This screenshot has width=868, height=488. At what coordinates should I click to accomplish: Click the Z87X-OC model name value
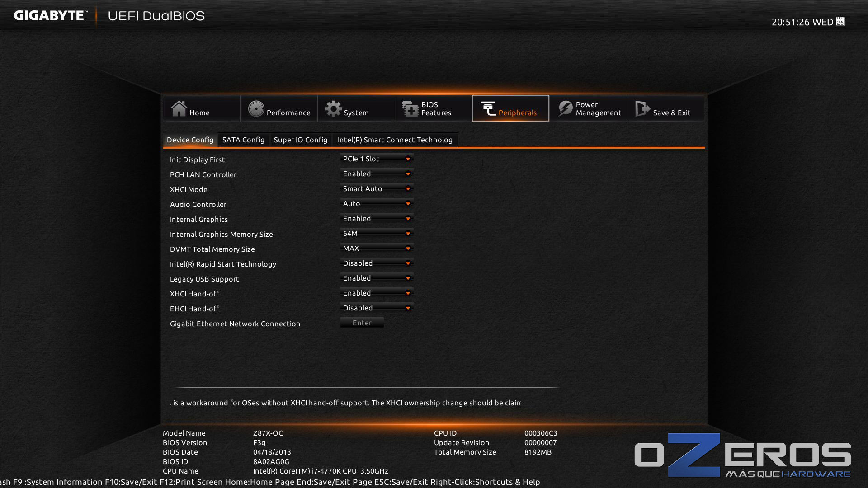coord(268,433)
